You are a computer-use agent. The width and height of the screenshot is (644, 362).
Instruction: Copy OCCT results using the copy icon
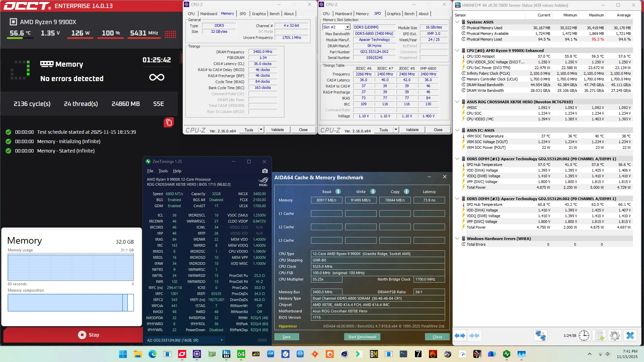(168, 122)
